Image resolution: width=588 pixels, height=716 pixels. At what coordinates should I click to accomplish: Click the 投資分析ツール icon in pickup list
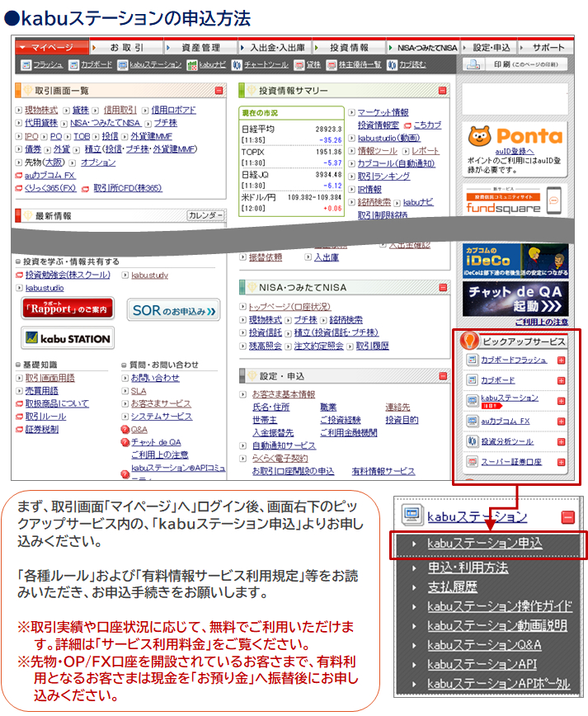[x=472, y=441]
